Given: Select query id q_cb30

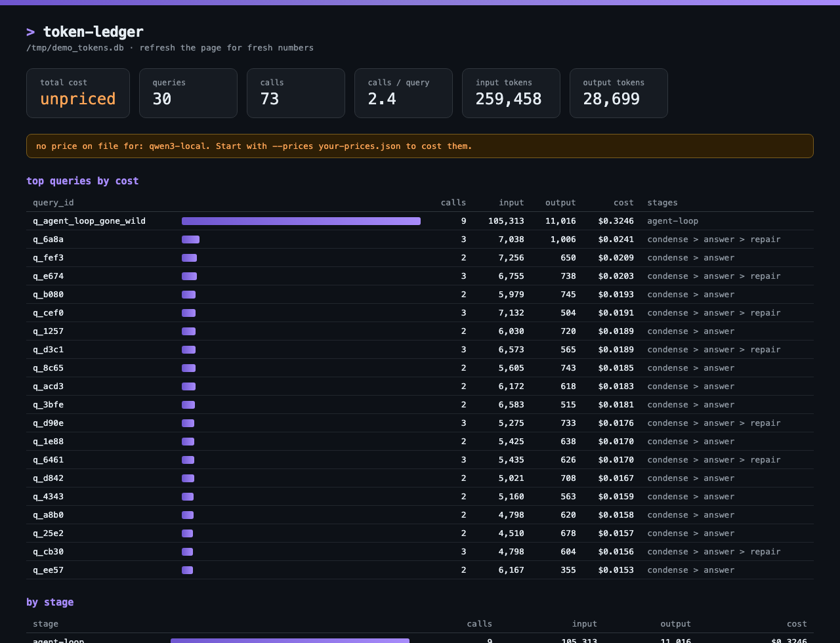Looking at the screenshot, I should pos(48,552).
